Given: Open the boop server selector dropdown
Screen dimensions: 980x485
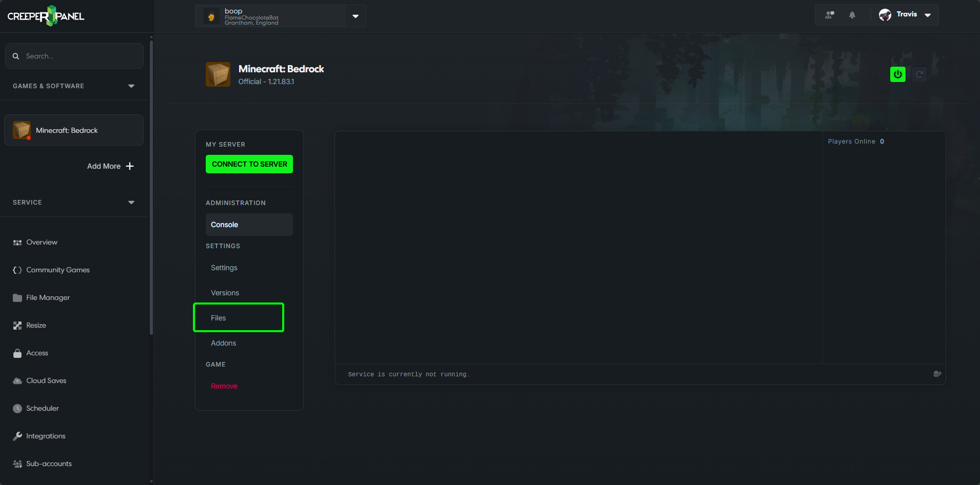Looking at the screenshot, I should click(355, 16).
